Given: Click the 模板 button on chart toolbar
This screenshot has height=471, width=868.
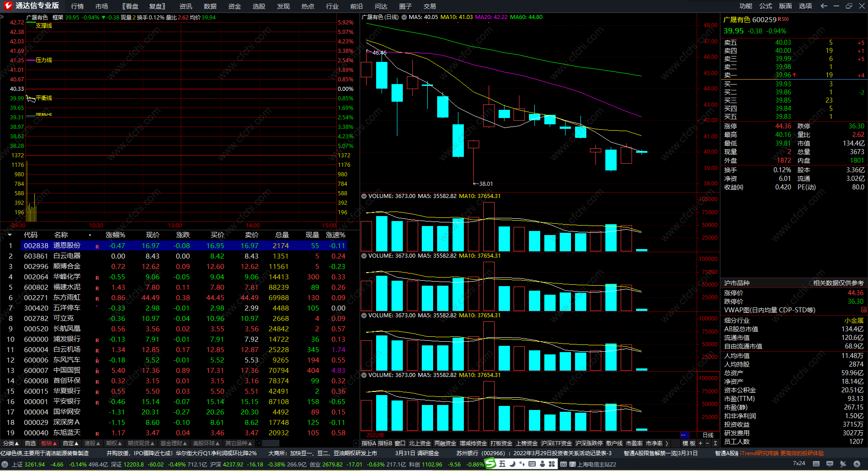Looking at the screenshot, I should tap(689, 443).
